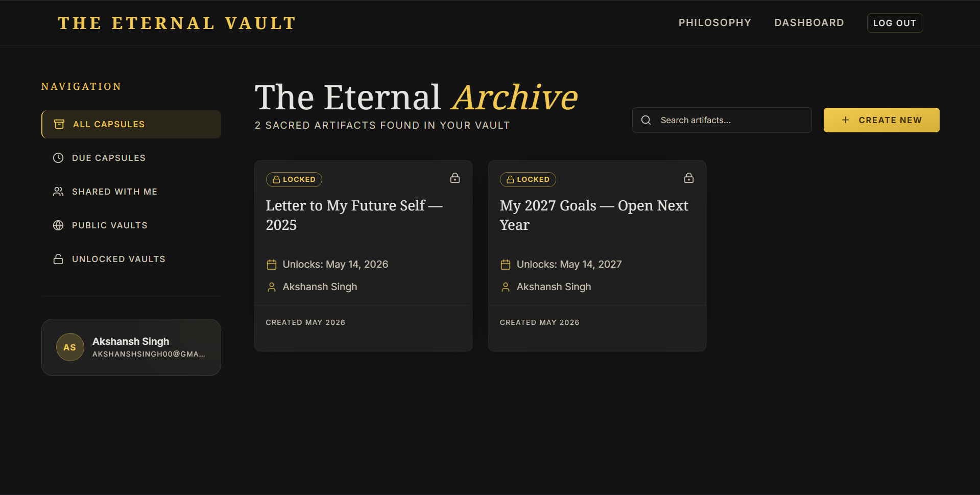
Task: Click the AS avatar circle in profile card
Action: [x=70, y=347]
